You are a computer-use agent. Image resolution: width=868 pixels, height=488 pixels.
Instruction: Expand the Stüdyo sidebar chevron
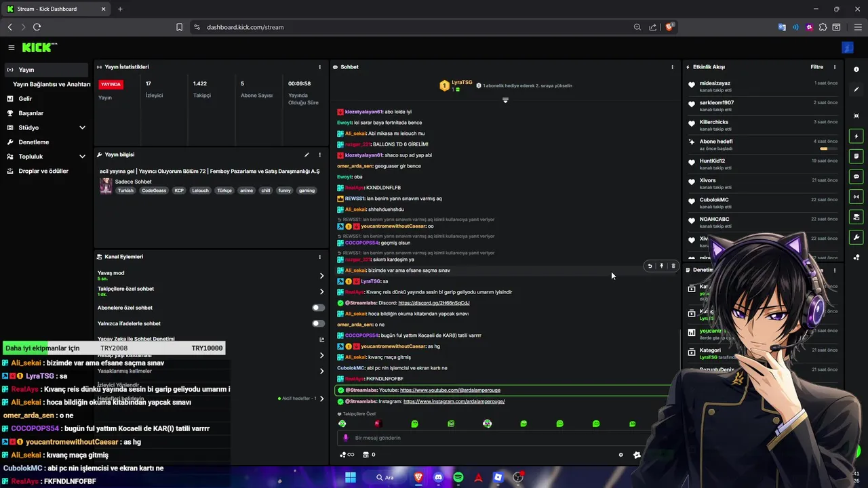click(x=82, y=127)
